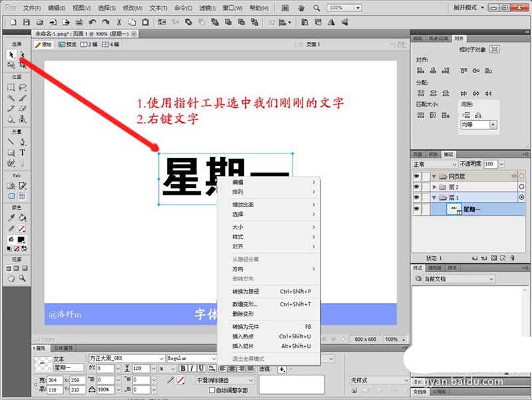Select the Lasso tool

[x=23, y=88]
